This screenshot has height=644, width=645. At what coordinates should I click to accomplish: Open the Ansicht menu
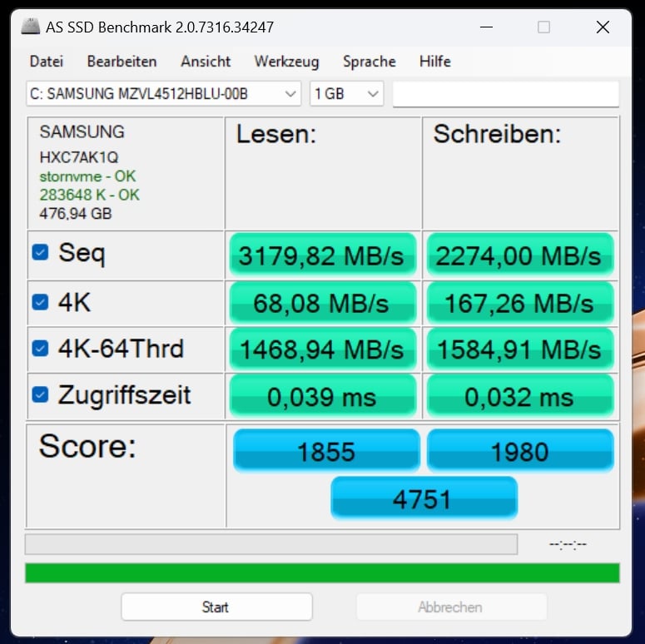[x=206, y=62]
